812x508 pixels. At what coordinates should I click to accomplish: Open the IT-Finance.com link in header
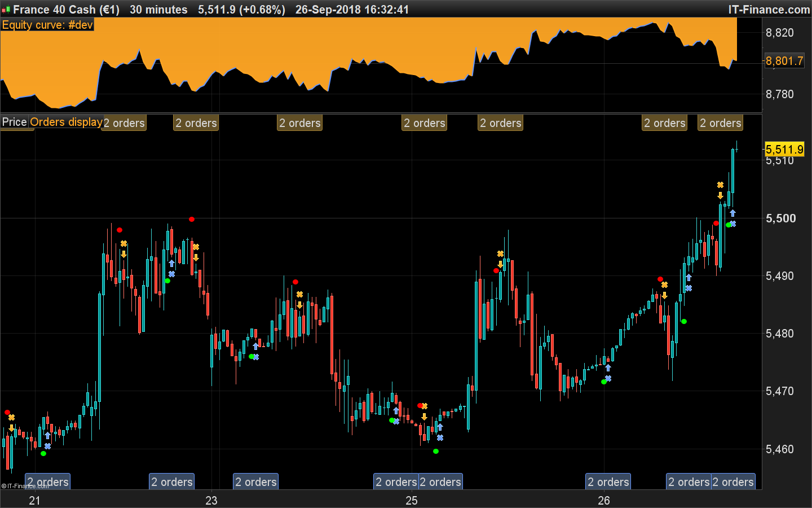[x=769, y=10]
